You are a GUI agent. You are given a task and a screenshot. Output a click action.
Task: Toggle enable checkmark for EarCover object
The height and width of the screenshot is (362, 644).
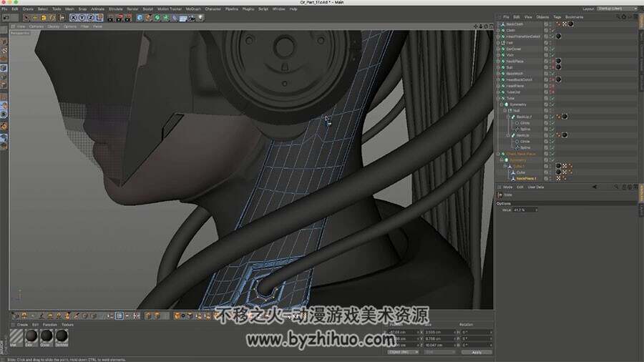(x=552, y=49)
